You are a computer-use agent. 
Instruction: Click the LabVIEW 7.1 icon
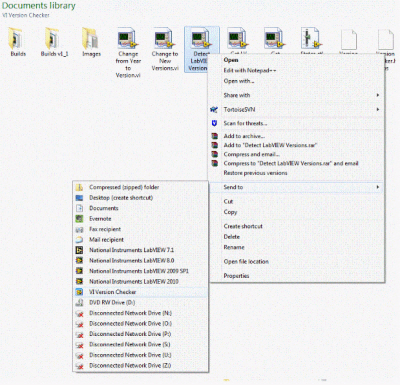pyautogui.click(x=79, y=250)
